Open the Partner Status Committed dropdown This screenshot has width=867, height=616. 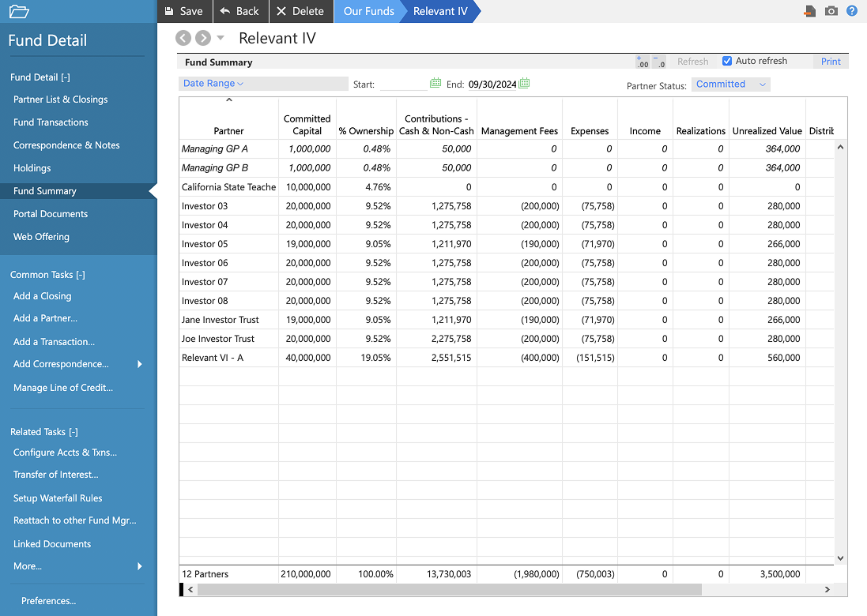click(730, 84)
